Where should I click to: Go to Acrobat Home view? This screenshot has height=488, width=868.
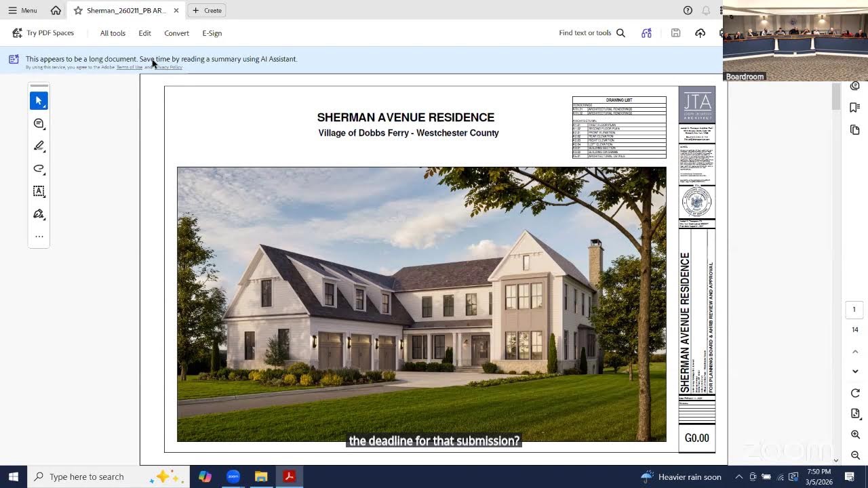[x=56, y=10]
